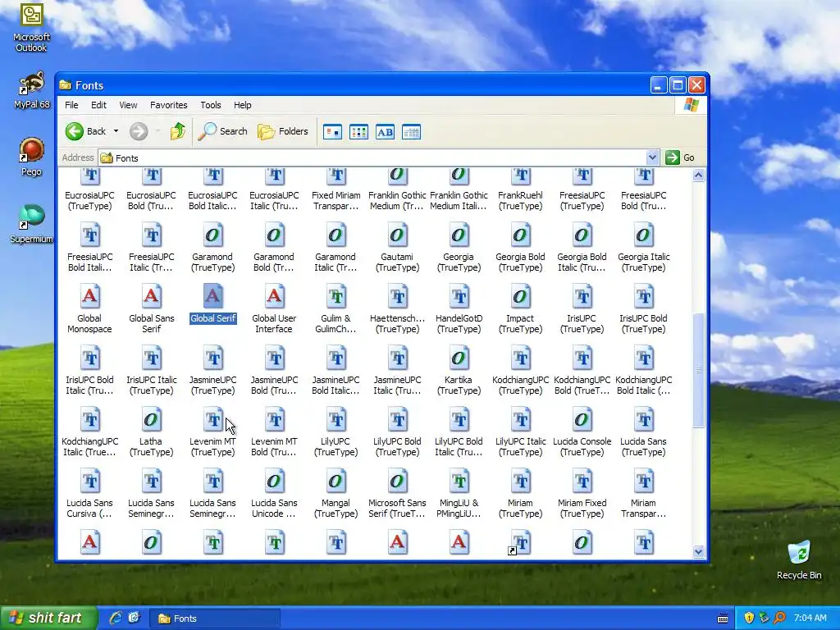
Task: Select the Latha font icon
Action: [151, 420]
